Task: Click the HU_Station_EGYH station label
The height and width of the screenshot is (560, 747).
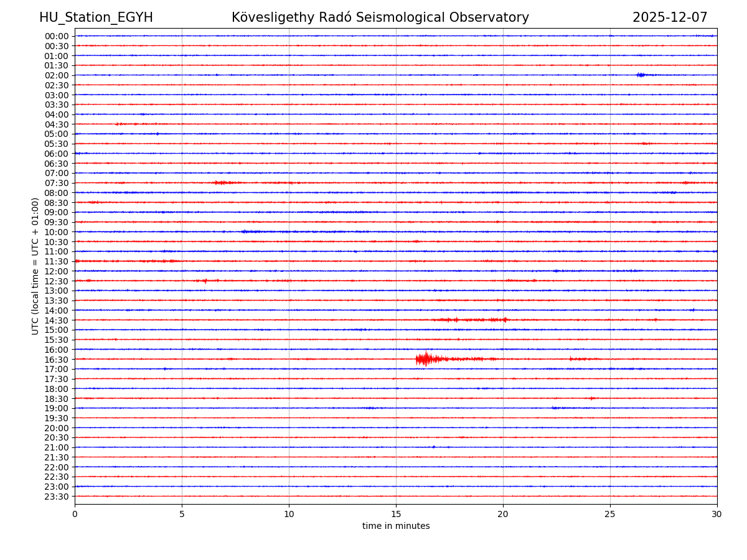Action: click(x=96, y=17)
